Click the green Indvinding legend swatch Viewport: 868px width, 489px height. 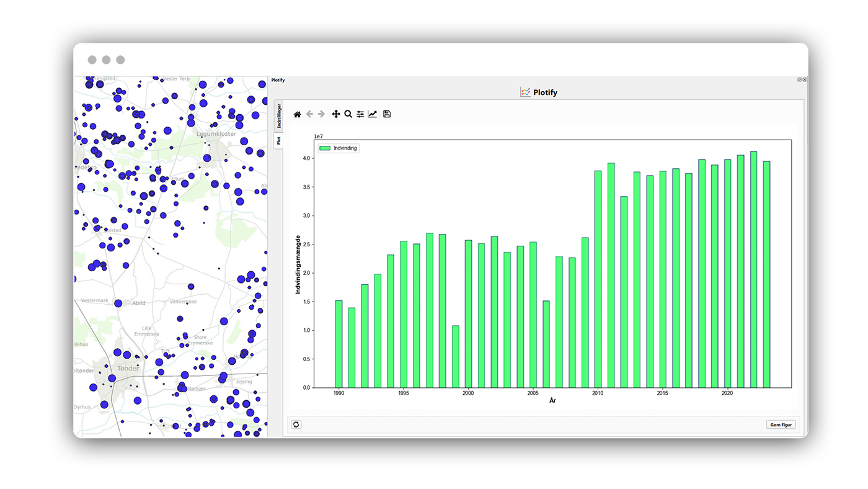click(325, 148)
